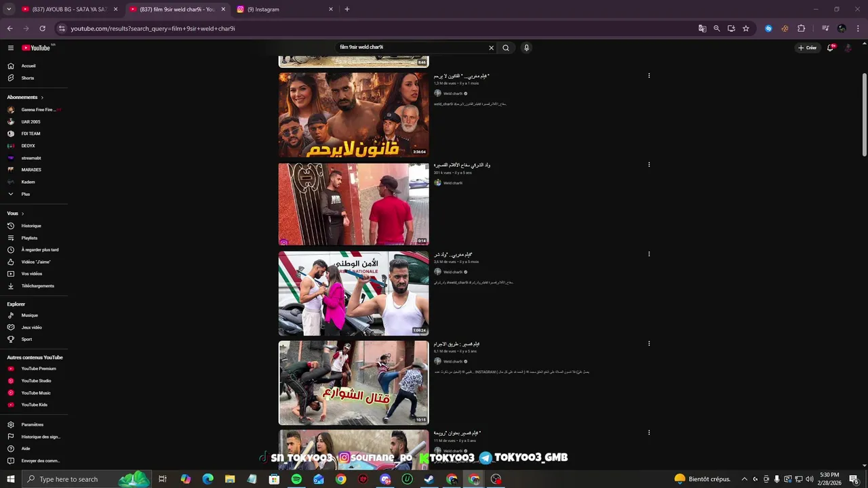Open options menu for the bottom video

pyautogui.click(x=649, y=432)
